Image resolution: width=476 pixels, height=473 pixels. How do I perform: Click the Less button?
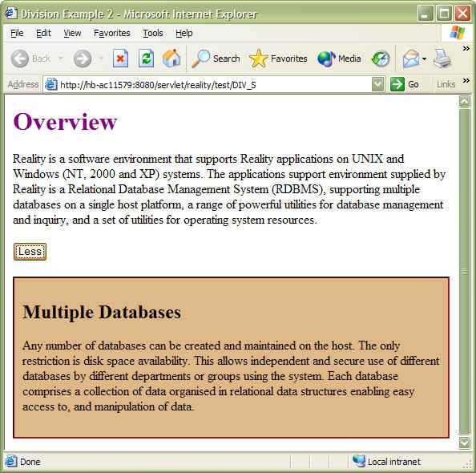point(30,252)
